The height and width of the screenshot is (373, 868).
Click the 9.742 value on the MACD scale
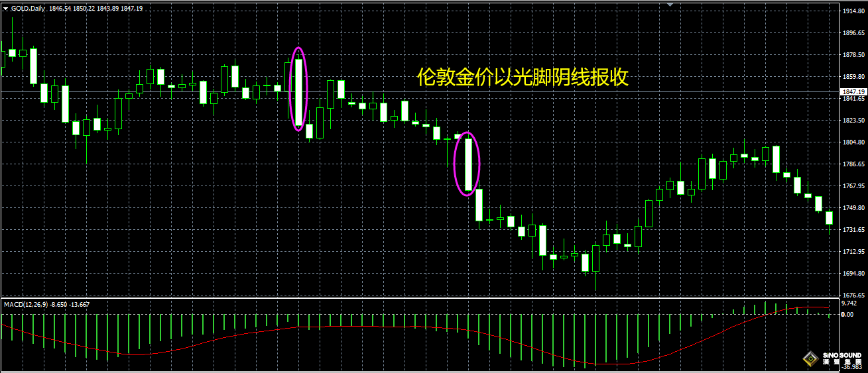point(849,303)
